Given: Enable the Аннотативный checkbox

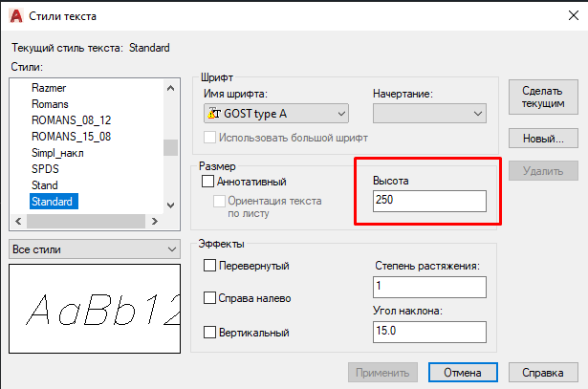Looking at the screenshot, I should pyautogui.click(x=207, y=182).
